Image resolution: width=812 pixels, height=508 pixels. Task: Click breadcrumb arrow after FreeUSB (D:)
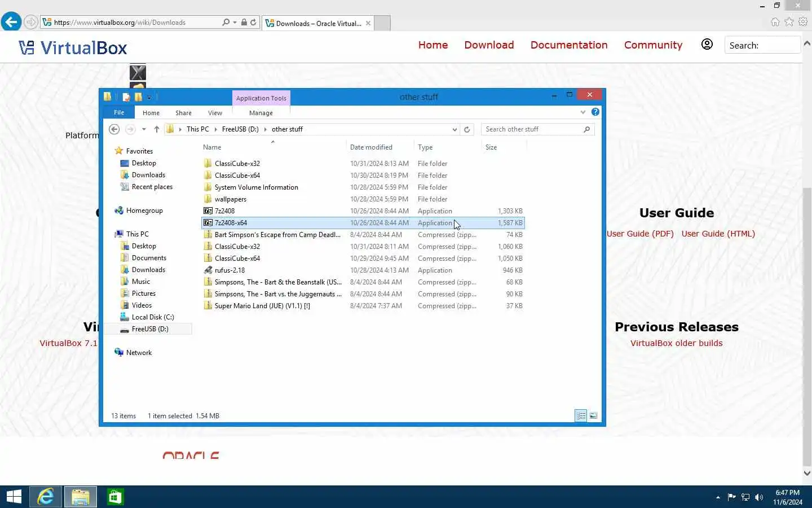265,129
